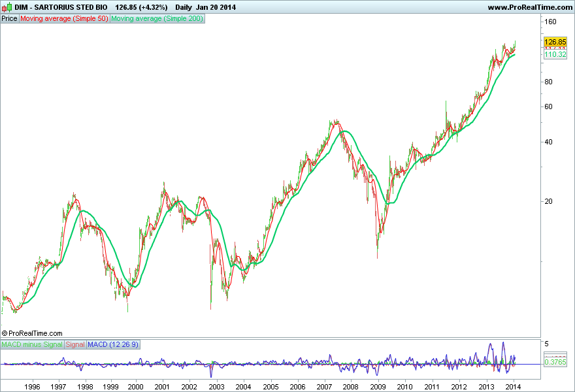This screenshot has width=575, height=392.
Task: Open Moving average (Simple 200) settings
Action: pos(157,18)
